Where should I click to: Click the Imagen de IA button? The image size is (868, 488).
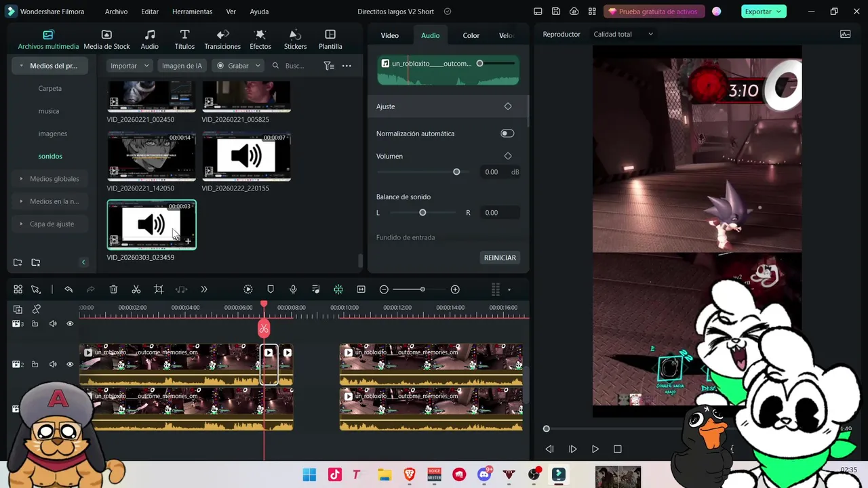pyautogui.click(x=182, y=66)
